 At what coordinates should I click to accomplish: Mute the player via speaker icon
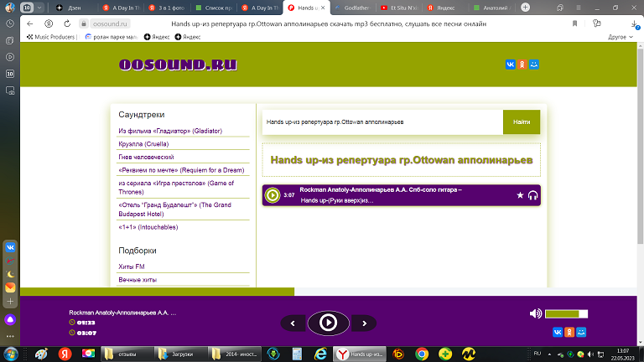[x=536, y=313]
